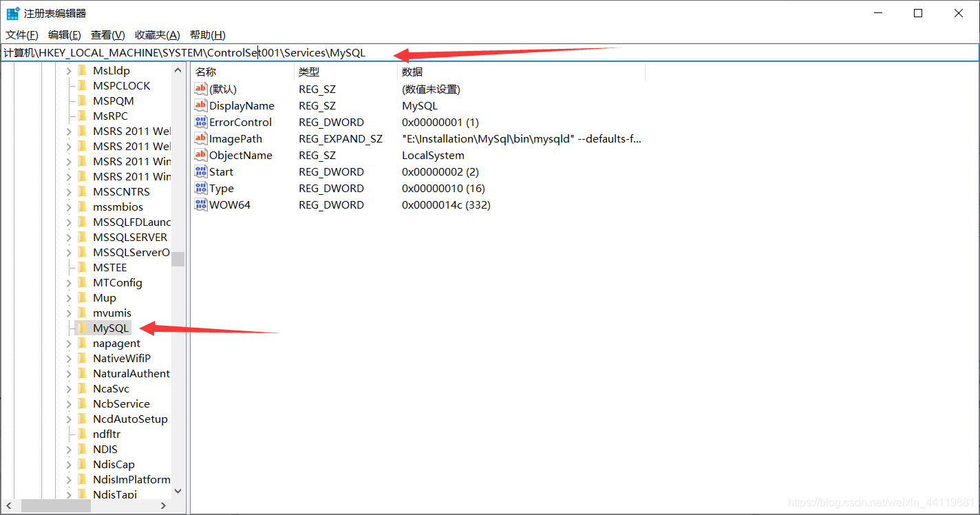Click the MSPQM folder icon
This screenshot has width=980, height=515.
pos(82,101)
